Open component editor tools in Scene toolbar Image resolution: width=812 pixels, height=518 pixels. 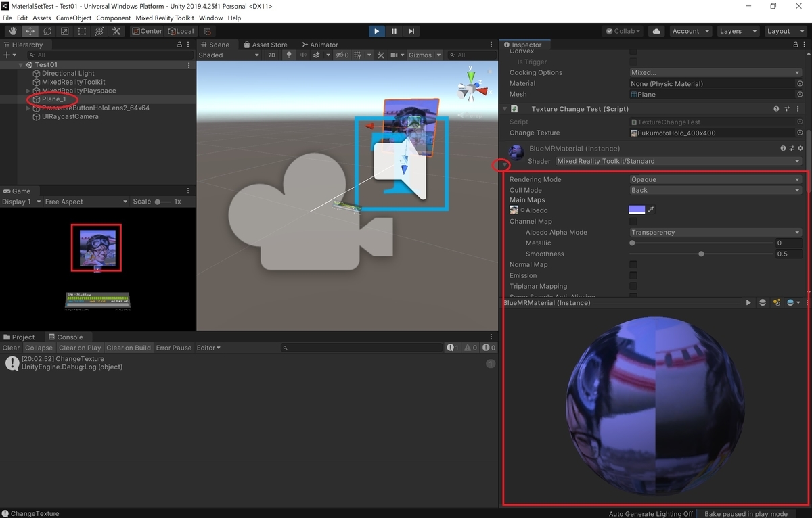[x=380, y=55]
